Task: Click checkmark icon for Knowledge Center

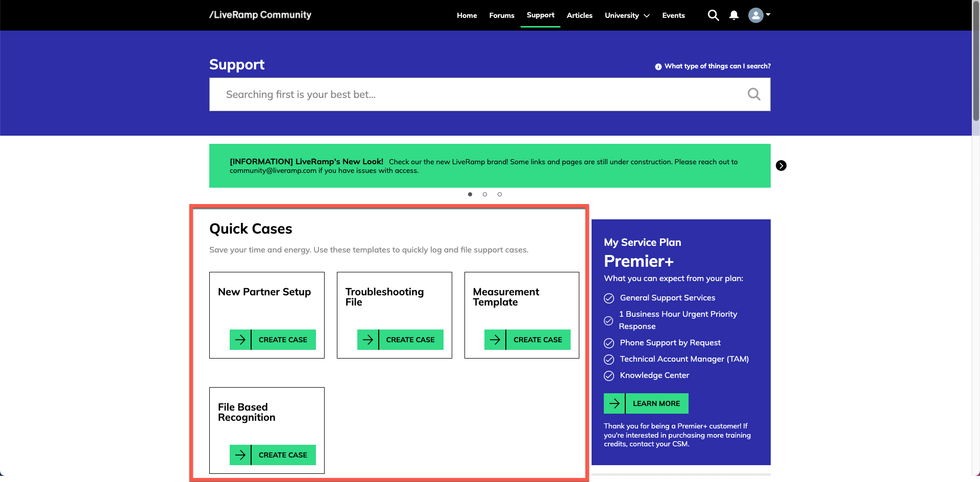Action: [x=609, y=376]
